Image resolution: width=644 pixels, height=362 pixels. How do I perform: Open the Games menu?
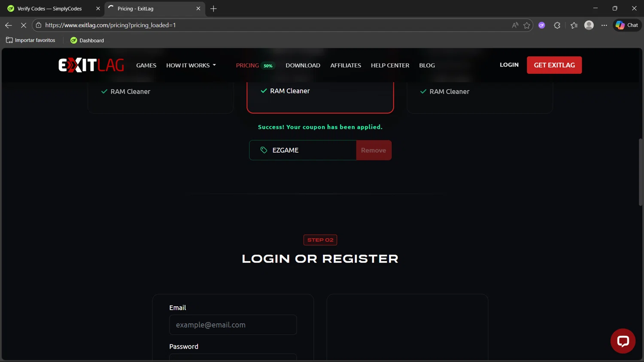pos(146,65)
